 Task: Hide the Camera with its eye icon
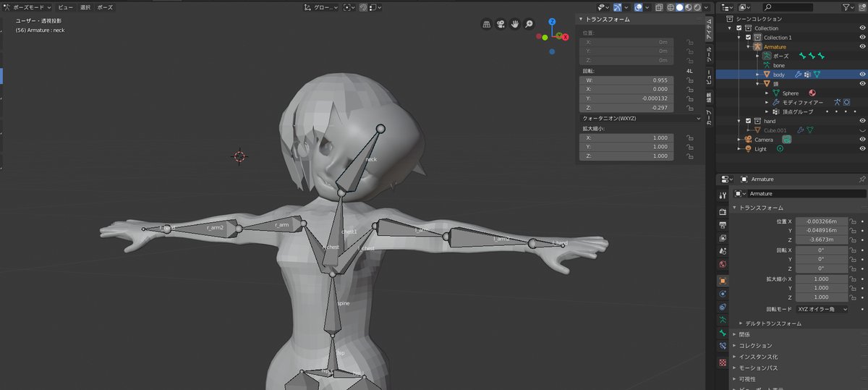[862, 140]
